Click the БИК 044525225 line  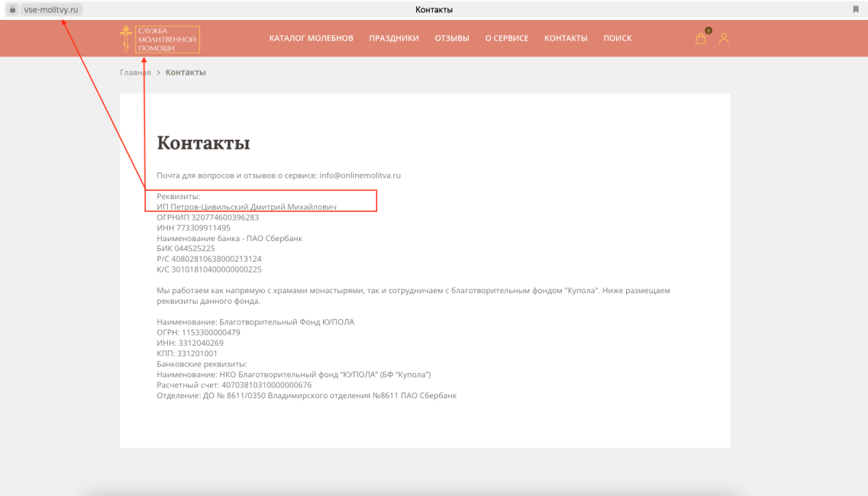point(186,249)
